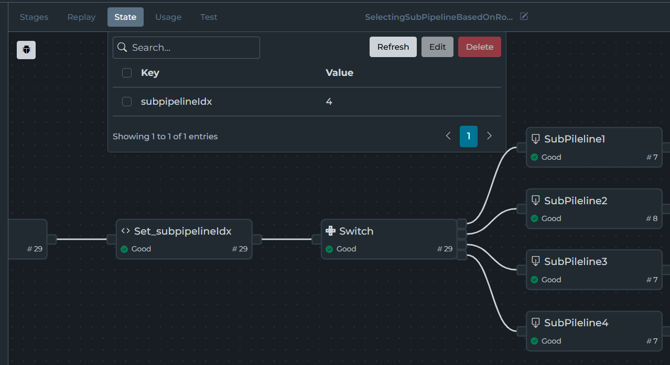Switch to the Replay tab

[81, 17]
